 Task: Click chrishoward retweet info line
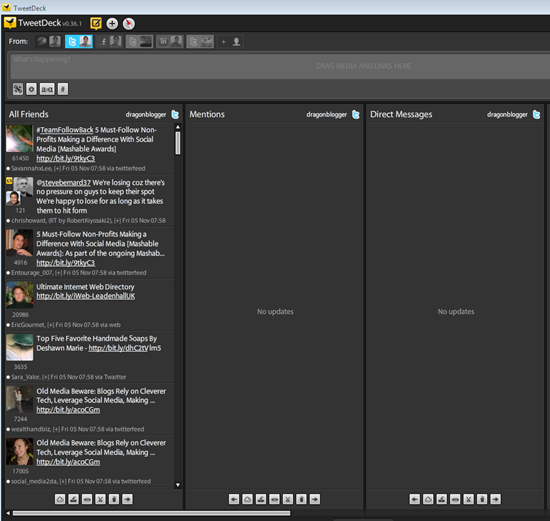[86, 221]
